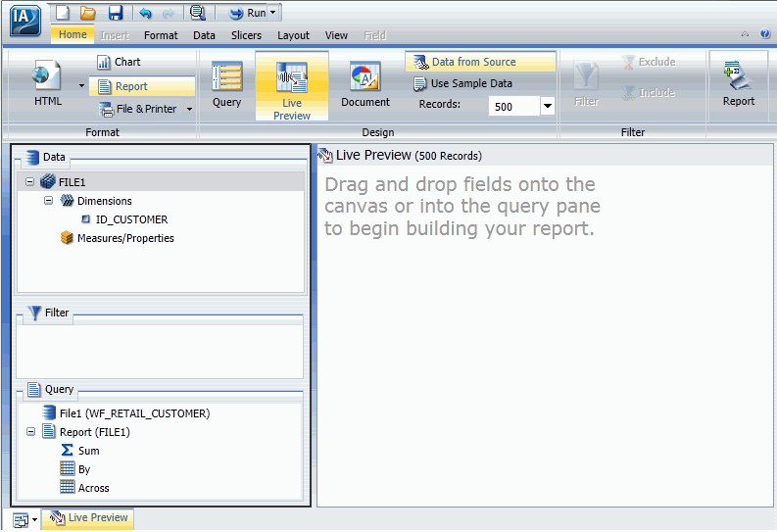Screen dimensions: 777x532
Task: Open the Field ribbon tab
Action: (x=374, y=35)
